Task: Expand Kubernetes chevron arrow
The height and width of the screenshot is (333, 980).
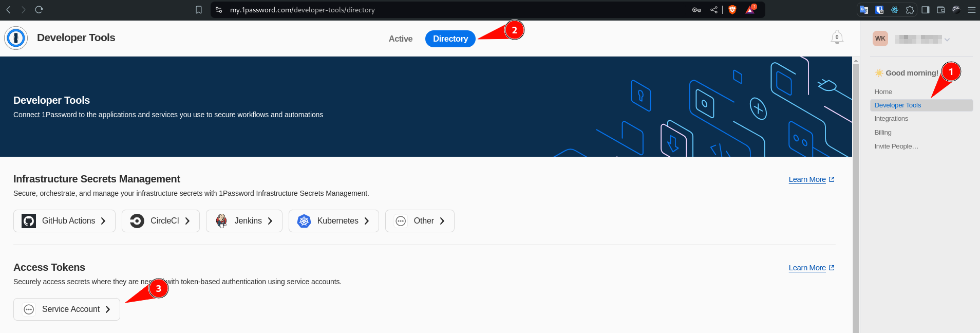Action: pyautogui.click(x=367, y=221)
